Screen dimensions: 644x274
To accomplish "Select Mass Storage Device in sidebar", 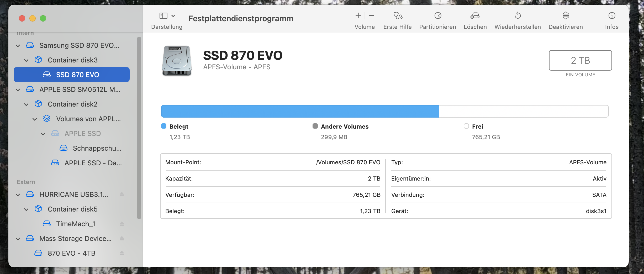I will click(75, 239).
